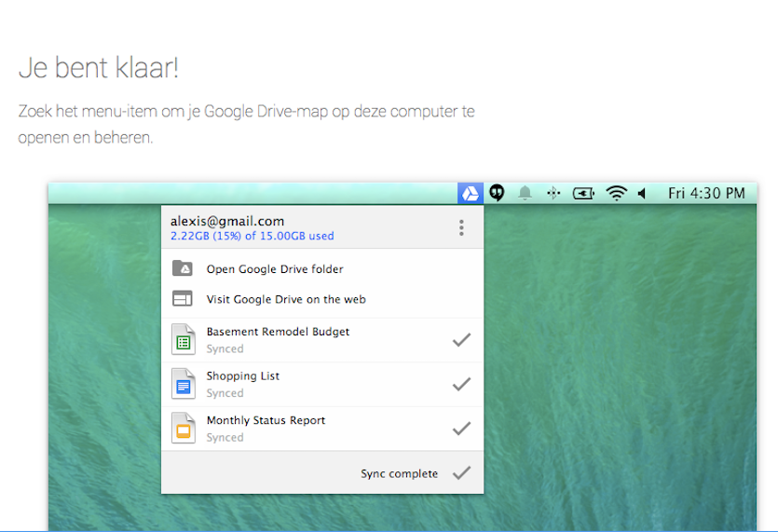
Task: Click Synced status under Monthly Status Report
Action: pos(225,437)
